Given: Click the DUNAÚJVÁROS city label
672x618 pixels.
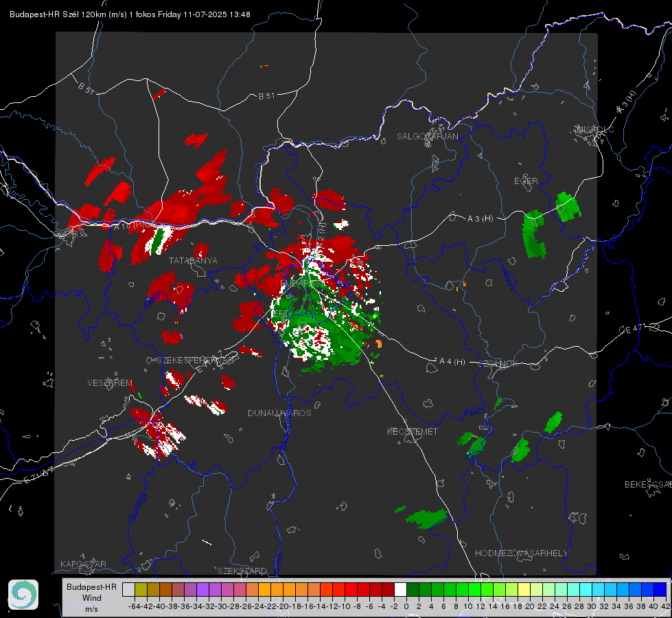Looking at the screenshot, I should click(279, 413).
